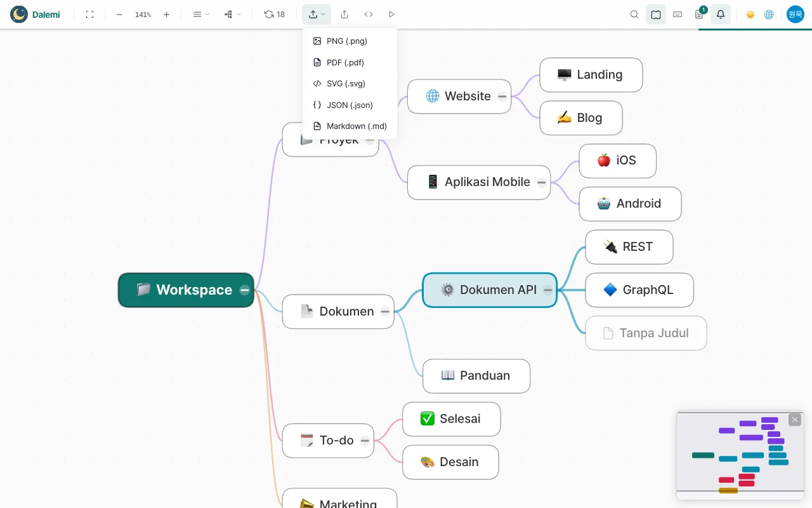The height and width of the screenshot is (508, 812).
Task: Choose SVG (.svg) export option
Action: pos(350,83)
